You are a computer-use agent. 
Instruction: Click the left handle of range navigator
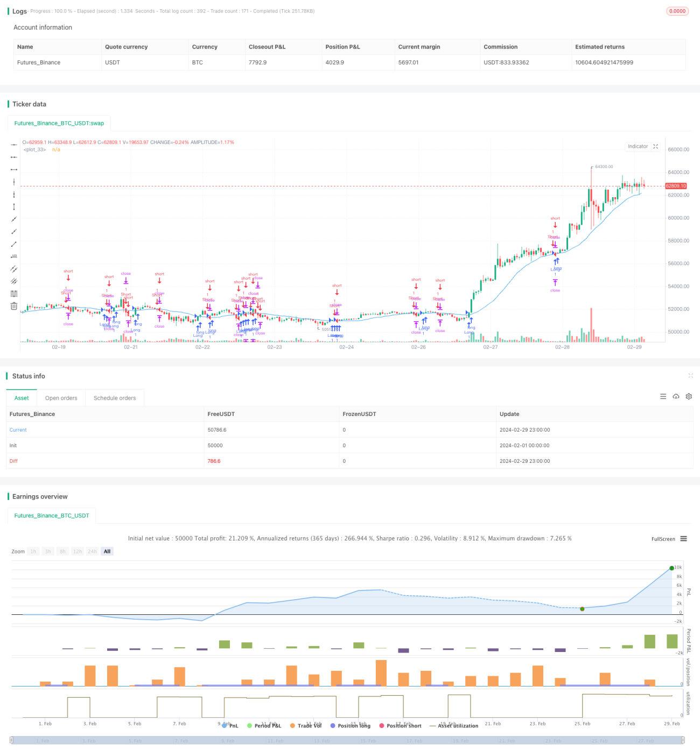[12, 740]
